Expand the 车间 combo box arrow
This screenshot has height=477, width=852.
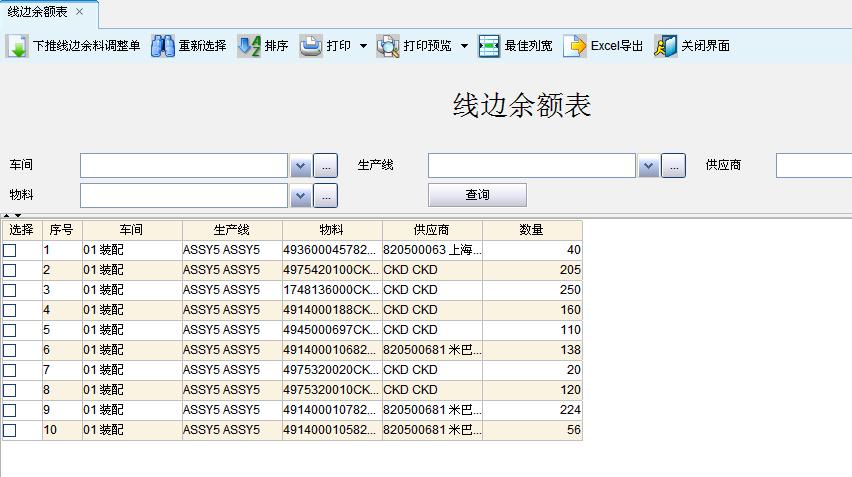pos(300,166)
